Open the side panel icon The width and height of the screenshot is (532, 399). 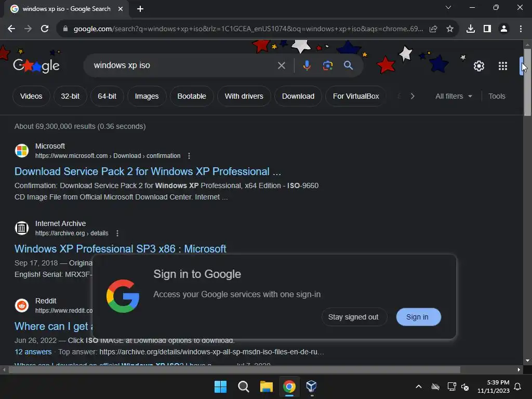click(x=487, y=29)
